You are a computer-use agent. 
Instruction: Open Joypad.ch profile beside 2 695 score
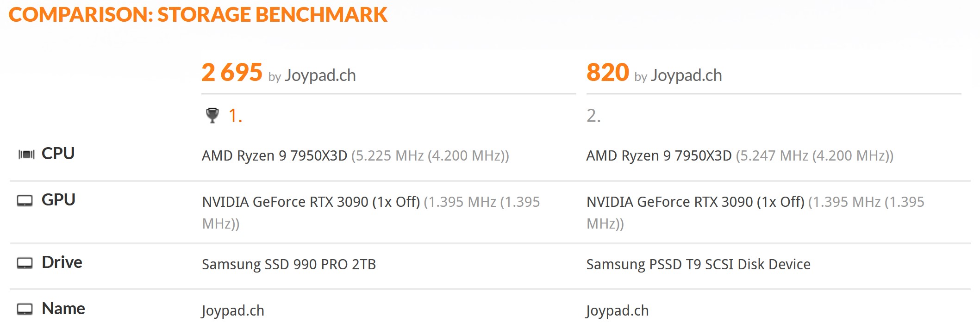[x=320, y=75]
